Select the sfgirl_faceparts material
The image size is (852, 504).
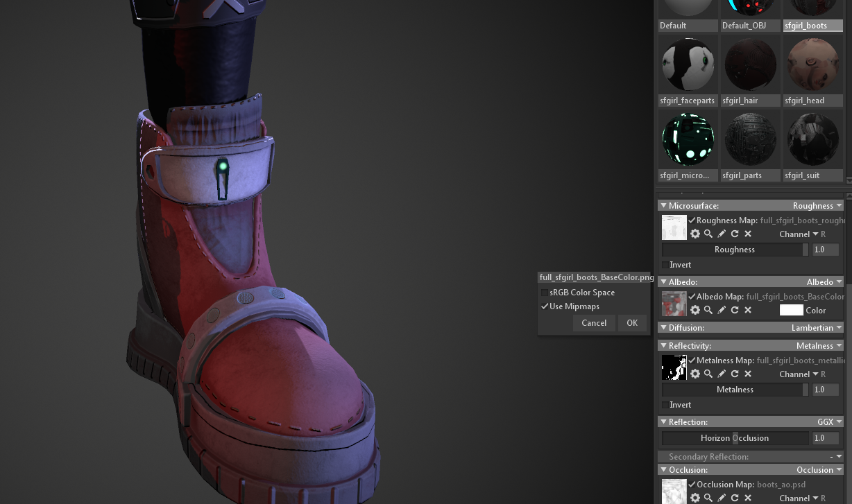coord(688,70)
